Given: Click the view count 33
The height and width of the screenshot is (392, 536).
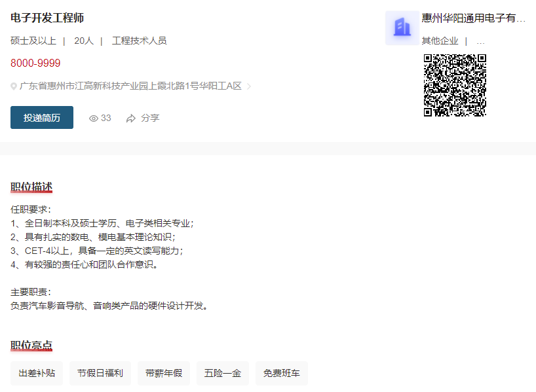Looking at the screenshot, I should pos(106,118).
